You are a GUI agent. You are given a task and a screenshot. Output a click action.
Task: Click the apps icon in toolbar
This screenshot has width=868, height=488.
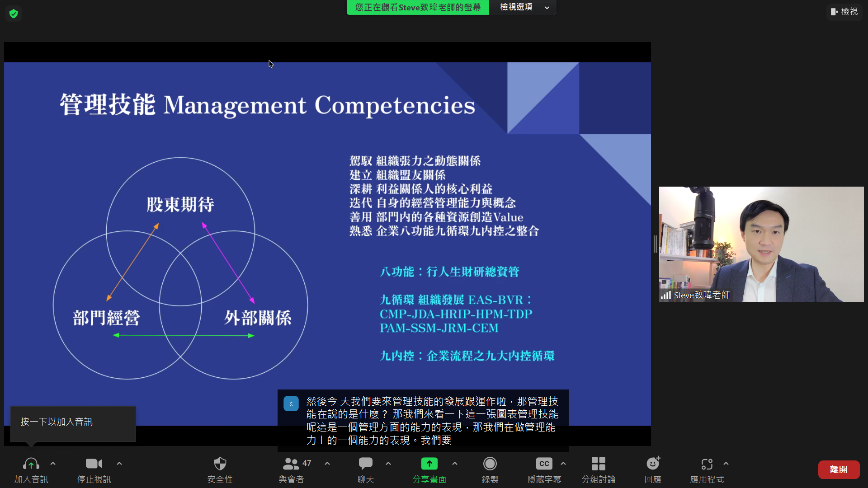(x=707, y=464)
